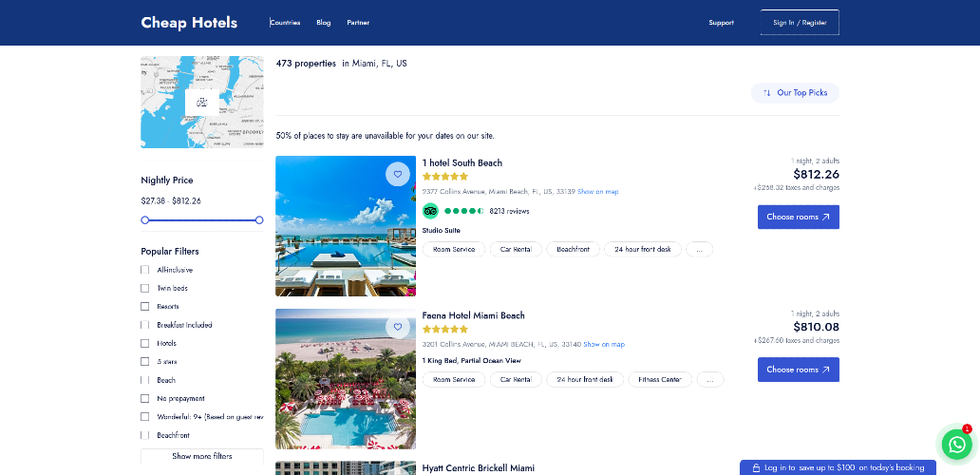The image size is (980, 475).
Task: Show 1 hotel South Beach on map
Action: (598, 192)
